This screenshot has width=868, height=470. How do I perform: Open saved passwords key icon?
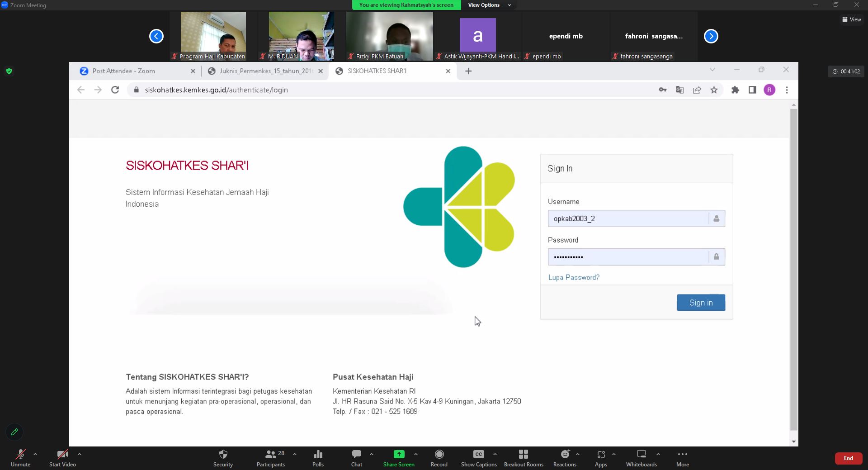663,90
